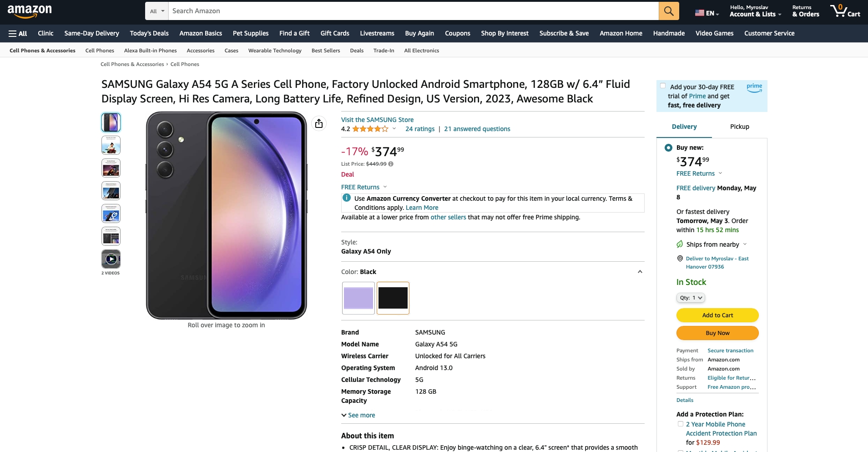Switch to the Pickup tab

pos(739,127)
